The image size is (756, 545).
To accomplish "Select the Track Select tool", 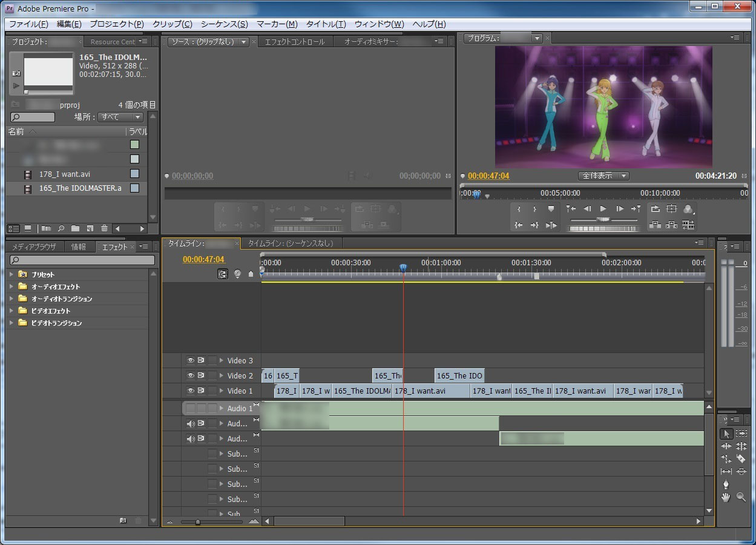I will (x=741, y=434).
